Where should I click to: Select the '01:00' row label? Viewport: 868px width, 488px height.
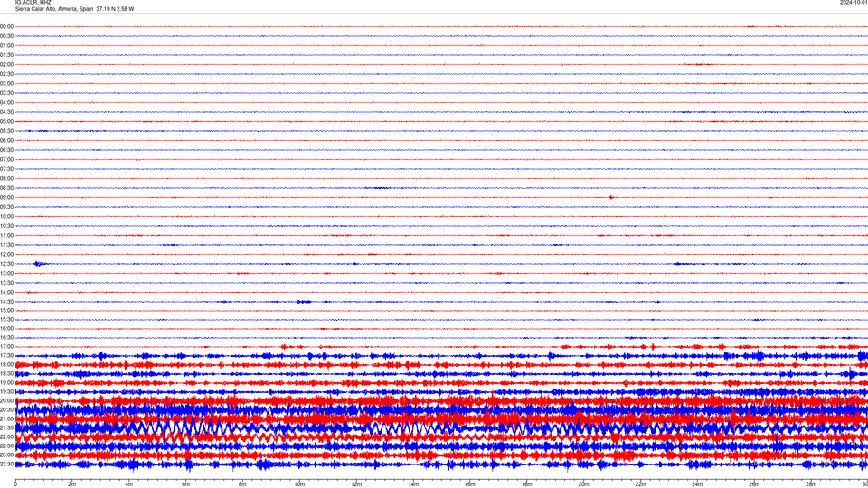pos(6,45)
